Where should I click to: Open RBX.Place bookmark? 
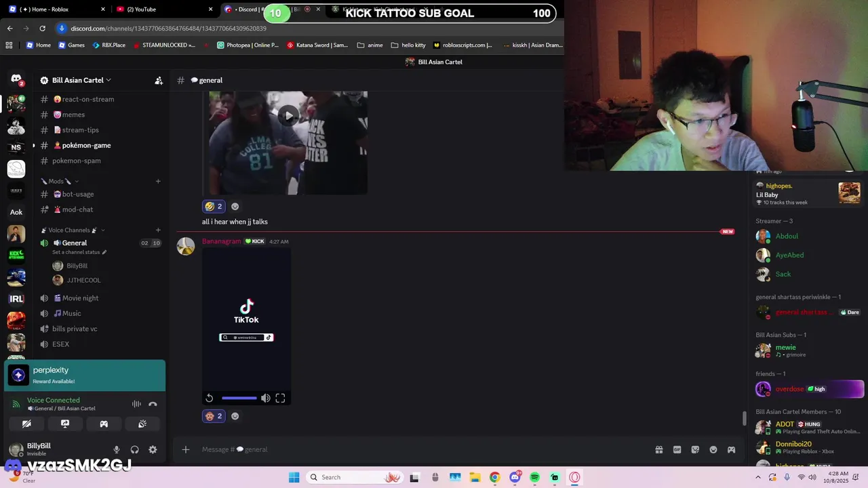[108, 45]
